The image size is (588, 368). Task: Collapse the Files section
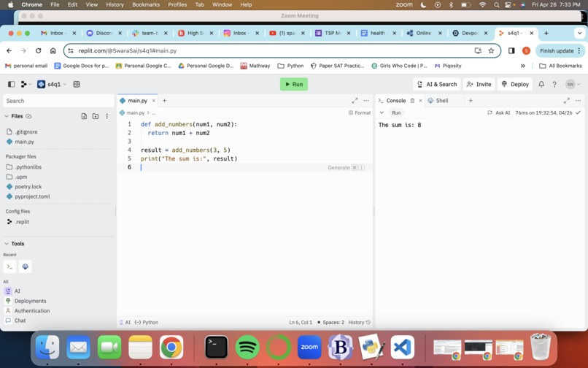7,116
